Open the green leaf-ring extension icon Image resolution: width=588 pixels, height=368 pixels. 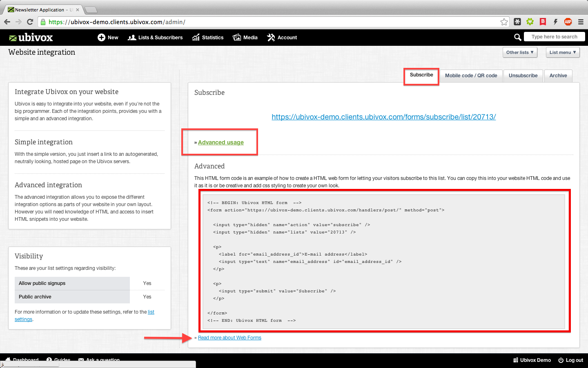point(530,22)
